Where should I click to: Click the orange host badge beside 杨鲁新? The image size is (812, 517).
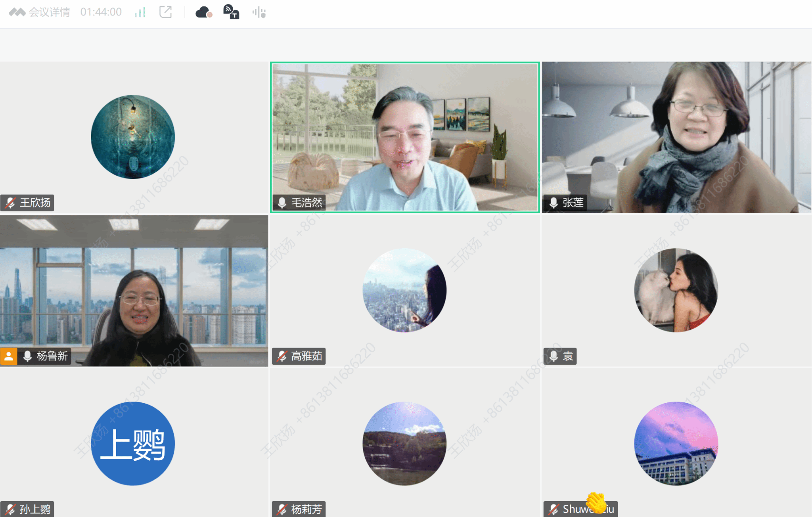coord(8,356)
